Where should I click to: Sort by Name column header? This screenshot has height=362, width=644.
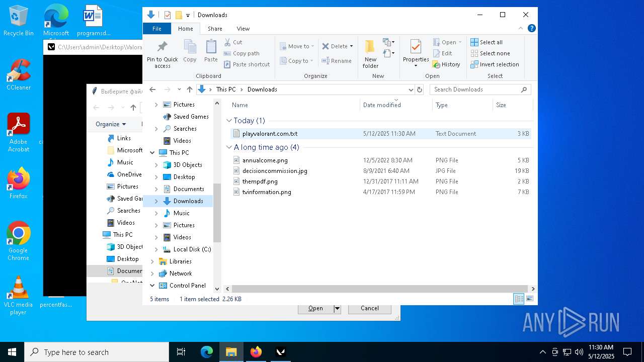pos(294,105)
